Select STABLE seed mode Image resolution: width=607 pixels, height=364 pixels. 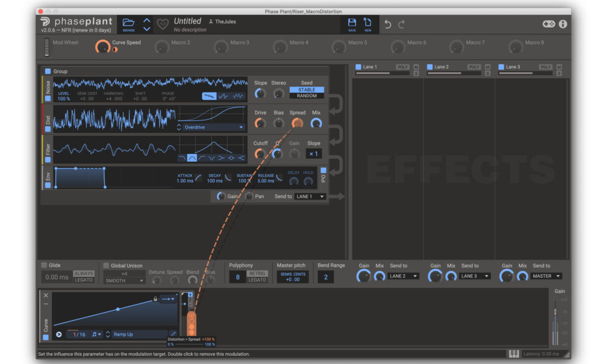coord(306,90)
